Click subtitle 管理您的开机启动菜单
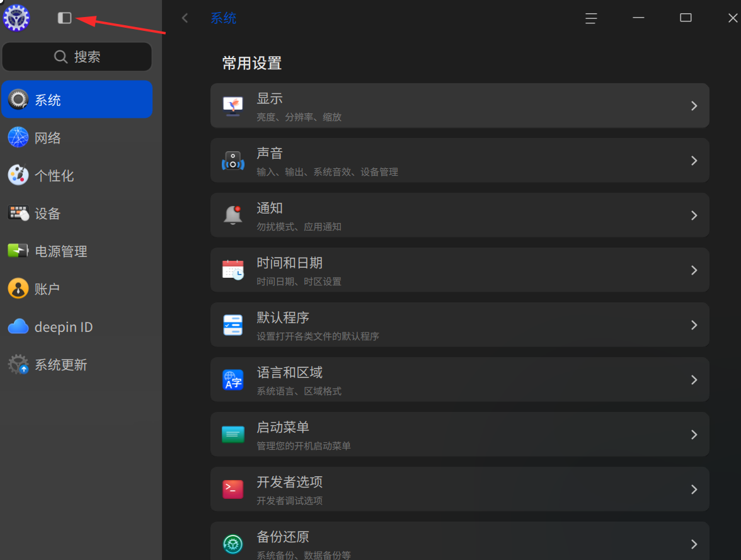Screen dimensions: 741x560 click(x=304, y=446)
